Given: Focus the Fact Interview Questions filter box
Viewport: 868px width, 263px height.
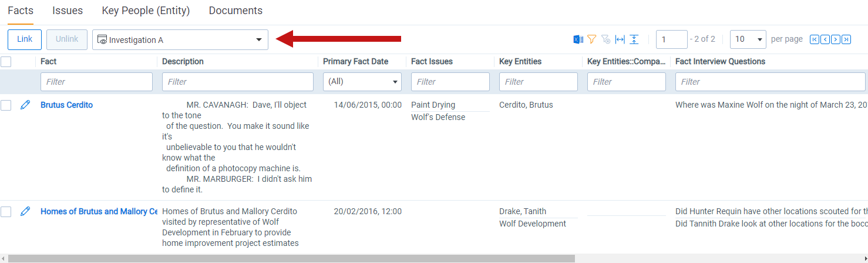Looking at the screenshot, I should click(x=771, y=82).
